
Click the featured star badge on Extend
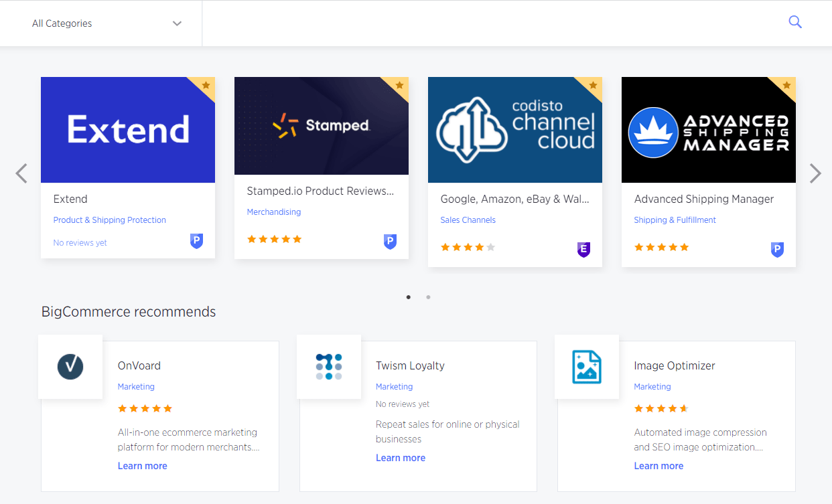tap(206, 86)
